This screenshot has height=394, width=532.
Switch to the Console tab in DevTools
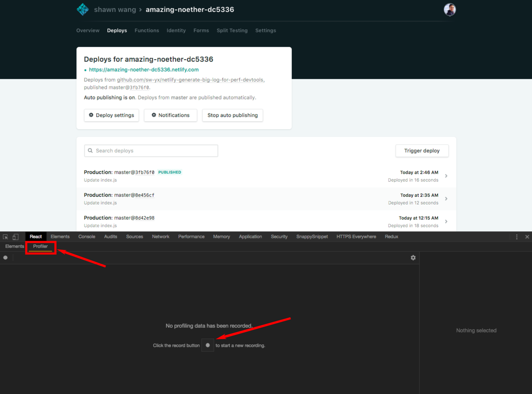87,236
